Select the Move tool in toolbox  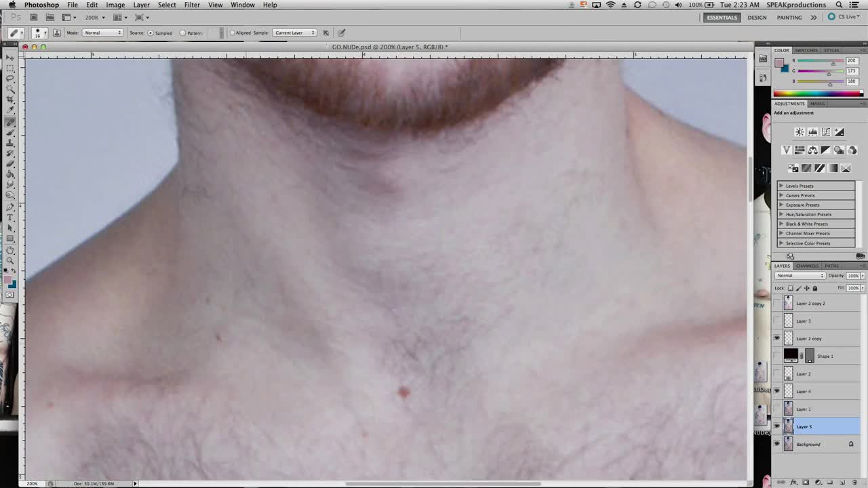point(10,58)
